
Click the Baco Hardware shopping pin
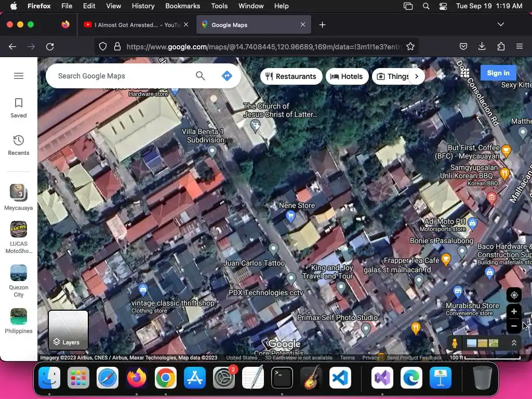click(x=489, y=272)
